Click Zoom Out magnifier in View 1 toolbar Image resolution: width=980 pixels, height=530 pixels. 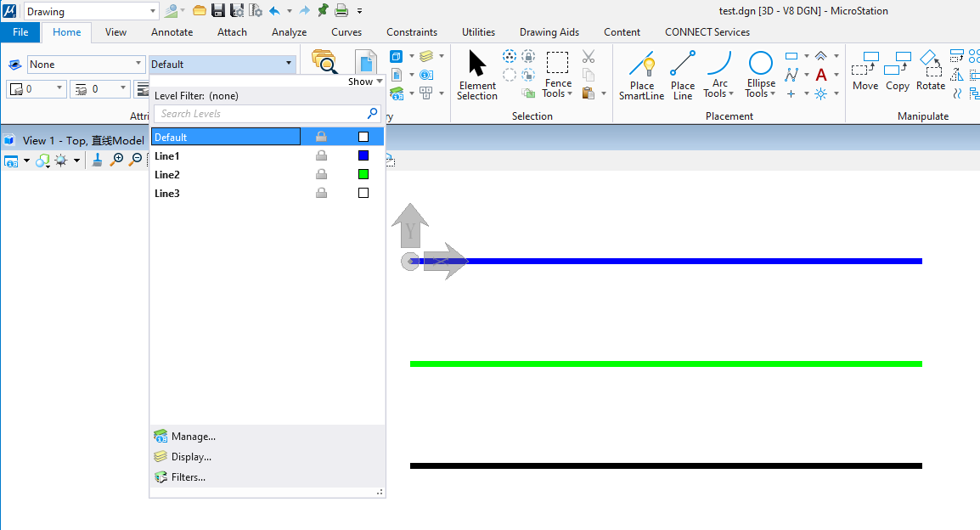tap(135, 161)
